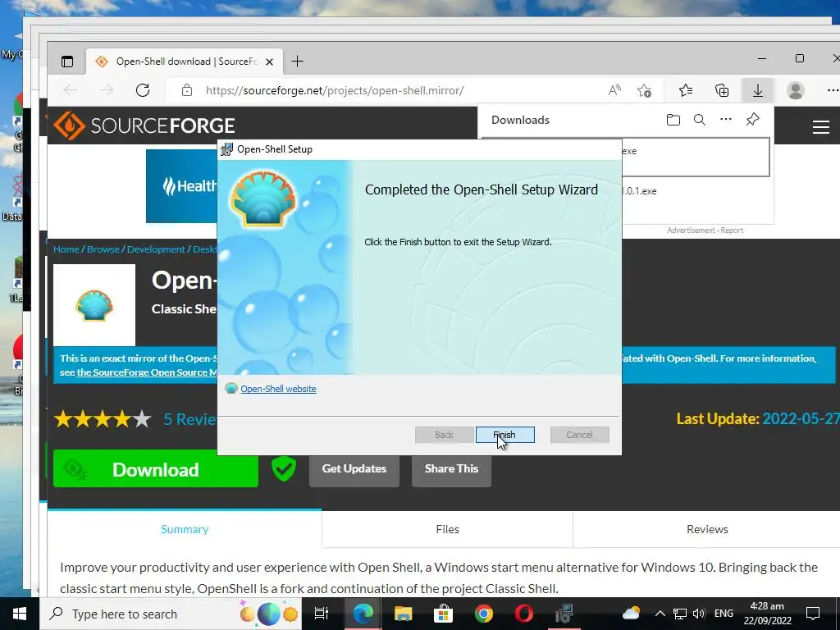
Task: Go to the Home breadcrumb
Action: (66, 249)
